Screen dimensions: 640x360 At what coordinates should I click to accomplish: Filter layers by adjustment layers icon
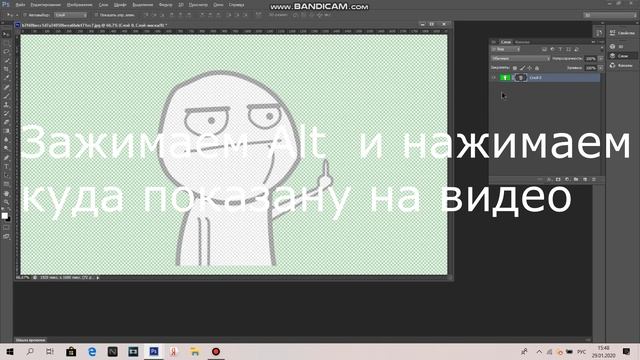(x=552, y=49)
